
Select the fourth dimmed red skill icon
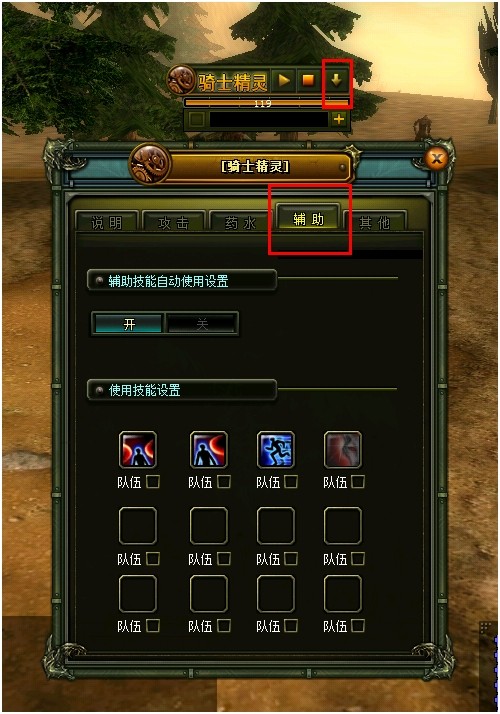pos(342,449)
